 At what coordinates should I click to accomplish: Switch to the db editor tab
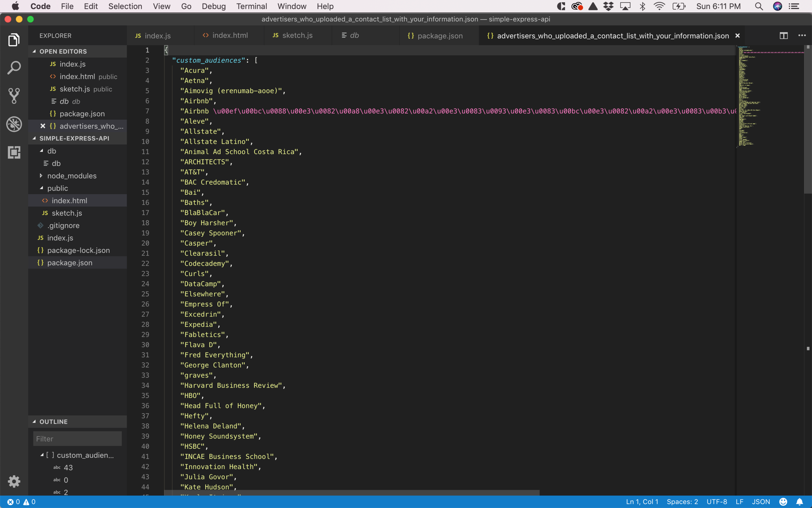(365, 36)
